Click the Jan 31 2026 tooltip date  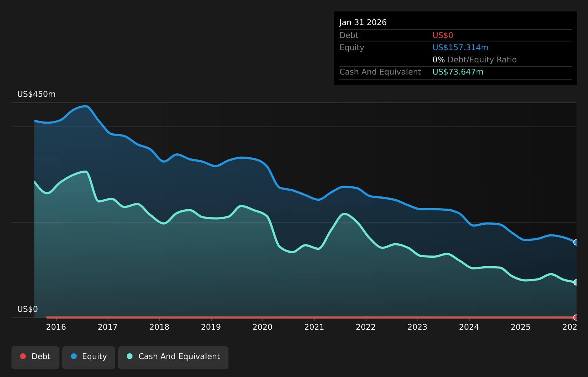coord(363,23)
